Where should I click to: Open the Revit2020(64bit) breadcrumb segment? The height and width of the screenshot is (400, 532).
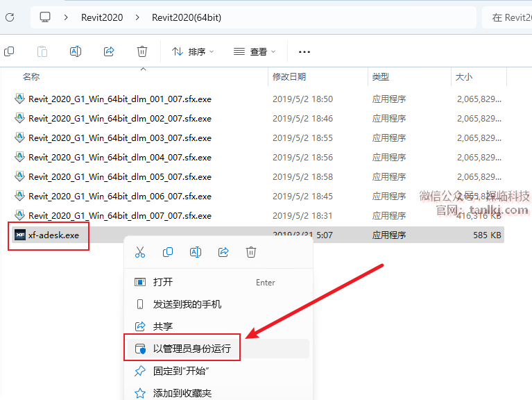click(x=187, y=17)
